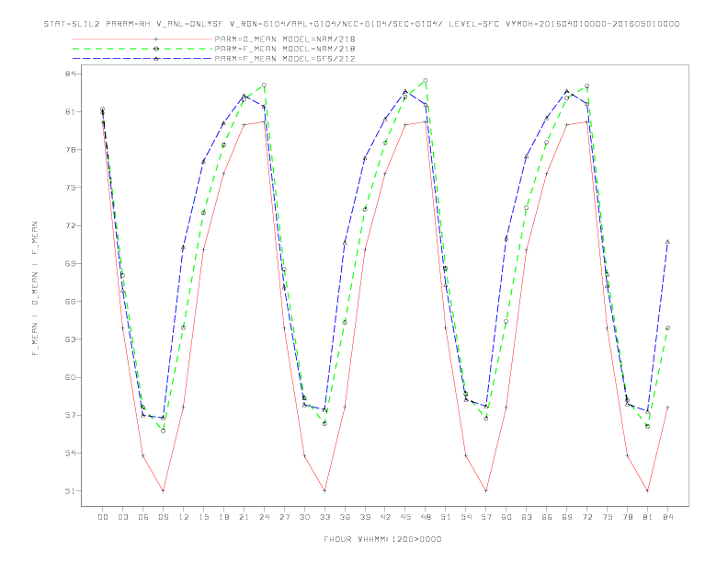728x563 pixels.
Task: Click x-axis forecast hour label 12
Action: coord(184,517)
